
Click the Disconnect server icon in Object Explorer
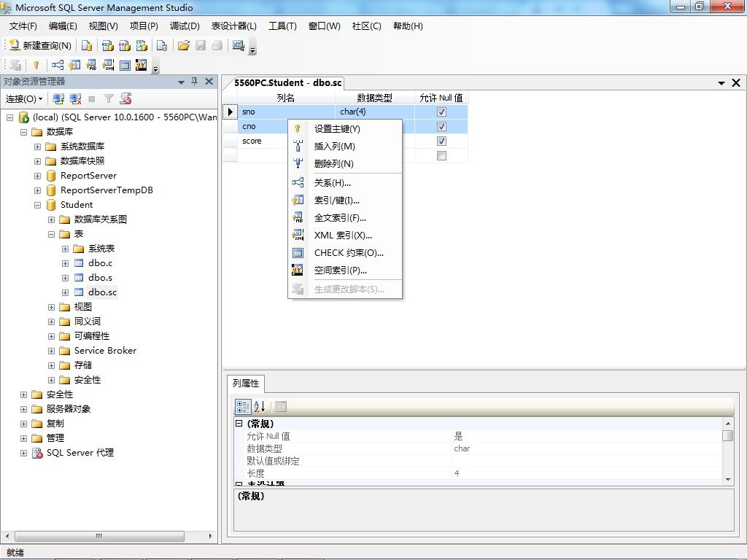coord(75,98)
